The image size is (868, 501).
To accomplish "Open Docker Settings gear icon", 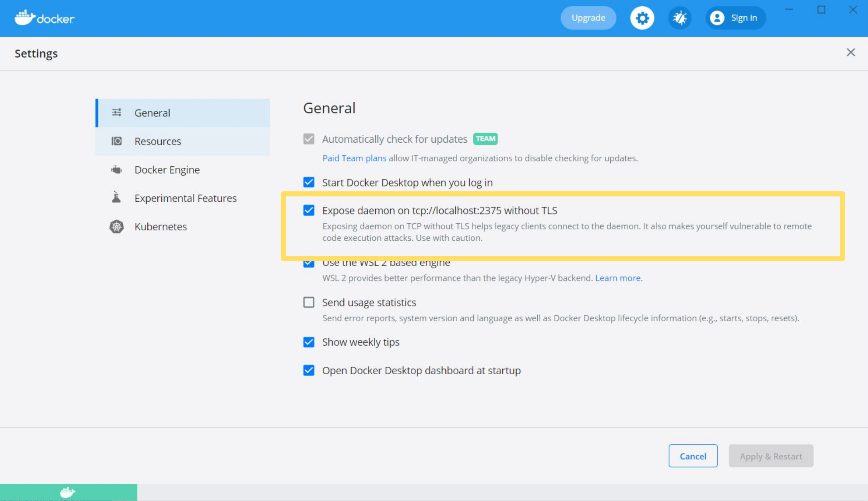I will [642, 18].
